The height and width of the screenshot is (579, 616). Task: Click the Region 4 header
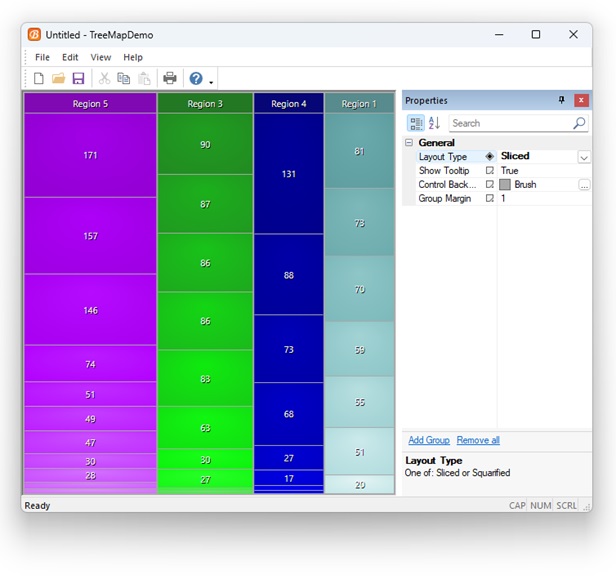coord(289,103)
